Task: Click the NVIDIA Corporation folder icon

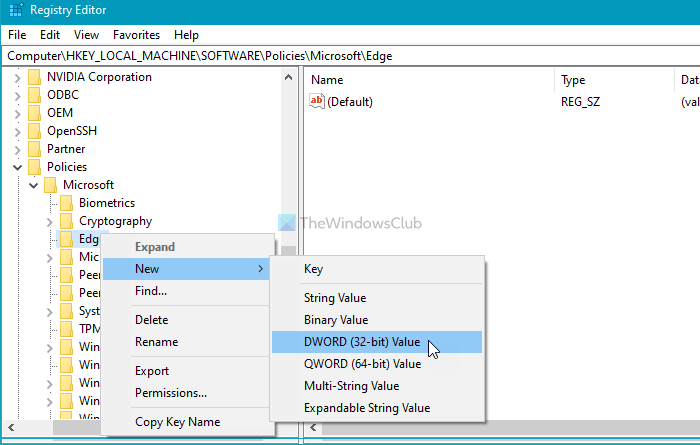Action: tap(34, 77)
